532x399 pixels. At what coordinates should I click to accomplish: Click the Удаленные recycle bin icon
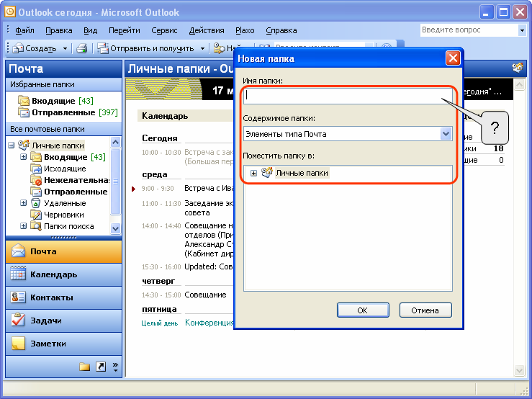point(35,203)
